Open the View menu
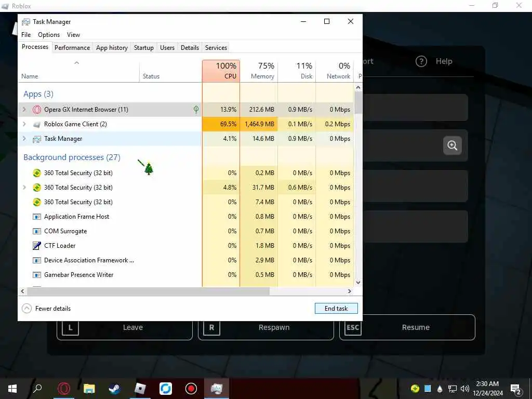Image resolution: width=532 pixels, height=399 pixels. 73,35
